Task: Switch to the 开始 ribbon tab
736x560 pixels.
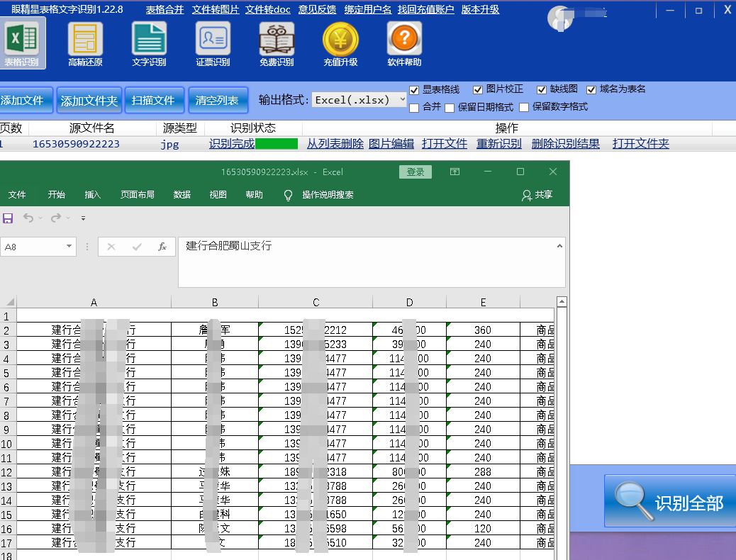Action: 56,195
